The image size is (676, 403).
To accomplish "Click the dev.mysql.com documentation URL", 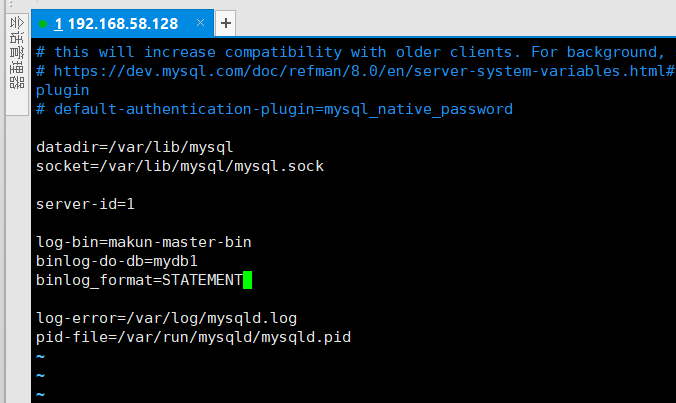I will click(x=364, y=71).
